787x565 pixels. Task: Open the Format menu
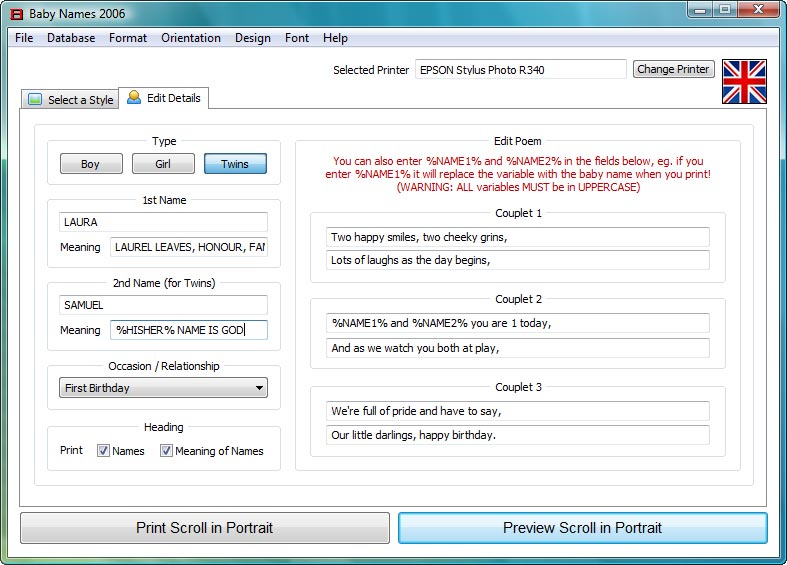128,38
